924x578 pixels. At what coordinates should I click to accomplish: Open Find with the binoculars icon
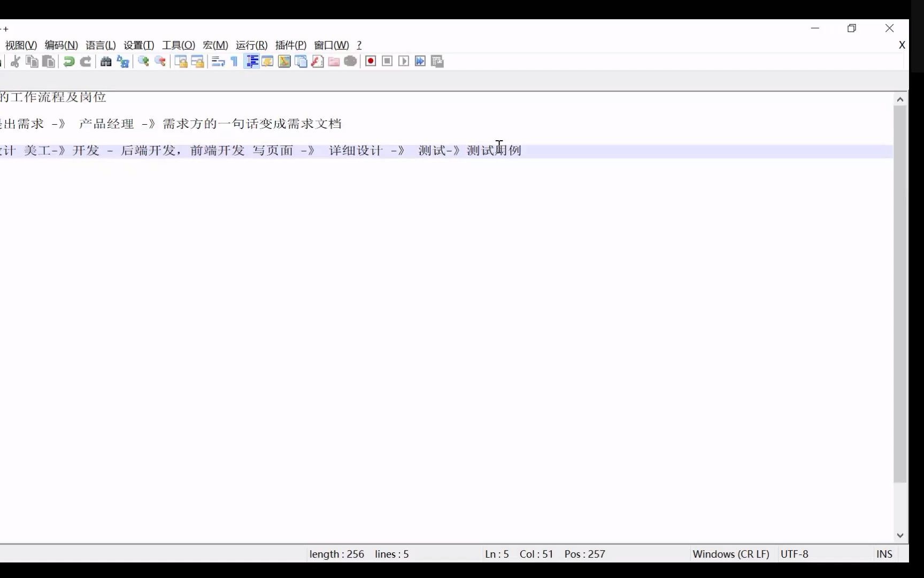click(x=106, y=62)
